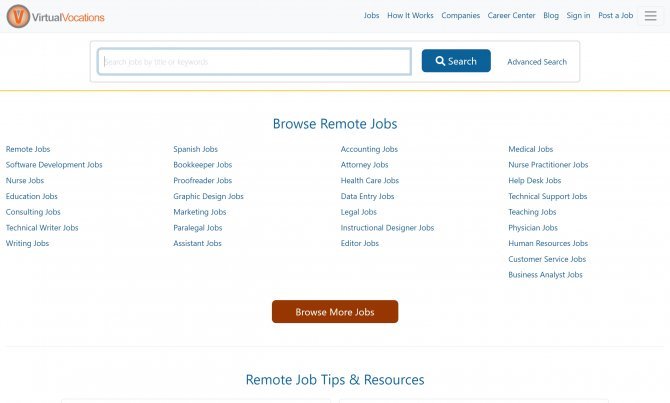Open Physician Jobs
This screenshot has height=403, width=670.
[533, 228]
